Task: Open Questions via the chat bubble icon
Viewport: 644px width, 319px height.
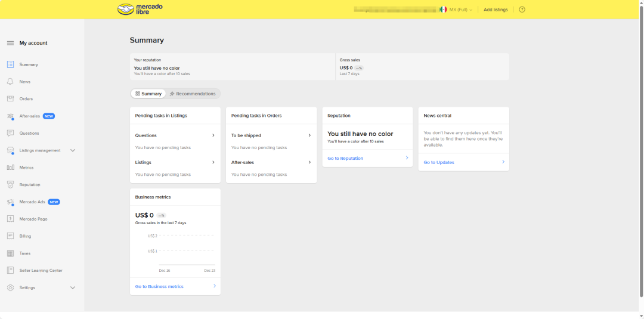Action: [x=10, y=133]
